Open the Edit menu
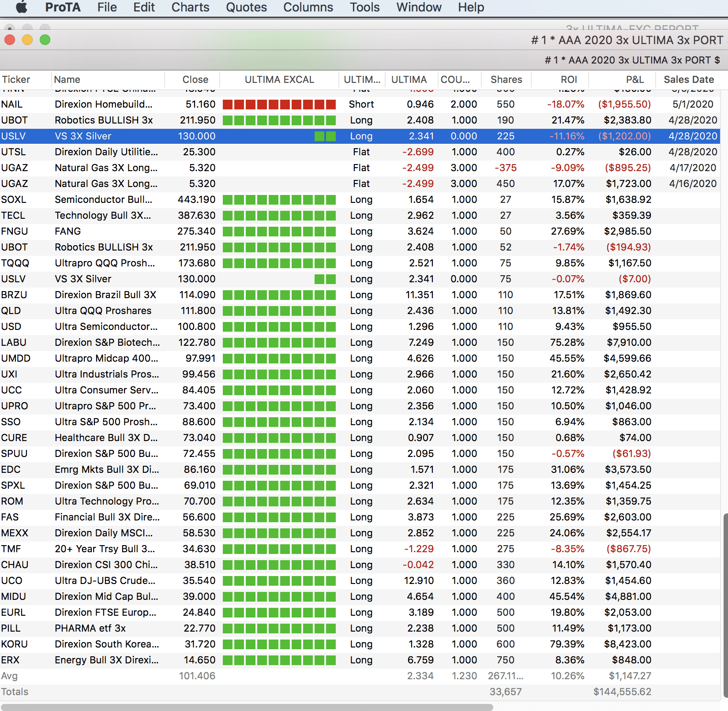The image size is (728, 711). pyautogui.click(x=144, y=7)
